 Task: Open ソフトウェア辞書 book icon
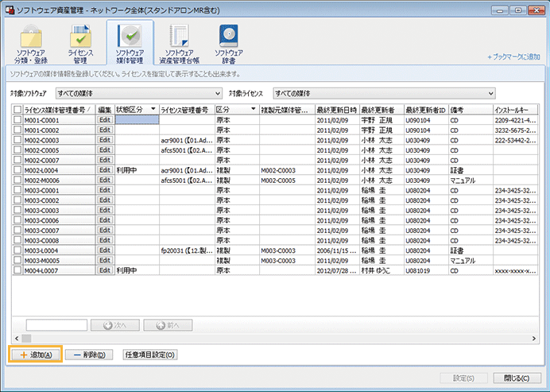(x=229, y=44)
